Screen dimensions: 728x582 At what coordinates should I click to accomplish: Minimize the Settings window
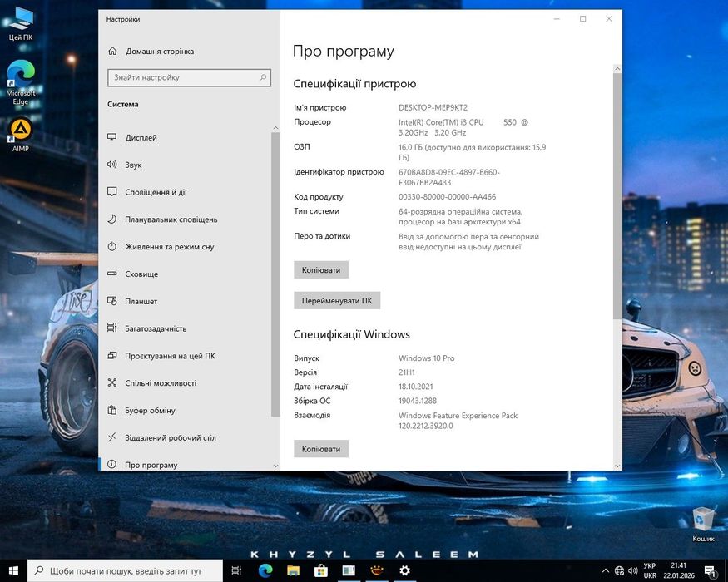coord(557,18)
